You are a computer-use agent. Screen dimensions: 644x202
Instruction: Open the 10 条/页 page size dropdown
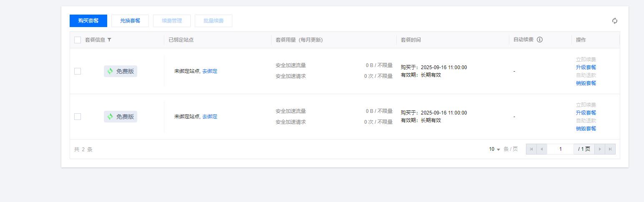click(x=495, y=149)
